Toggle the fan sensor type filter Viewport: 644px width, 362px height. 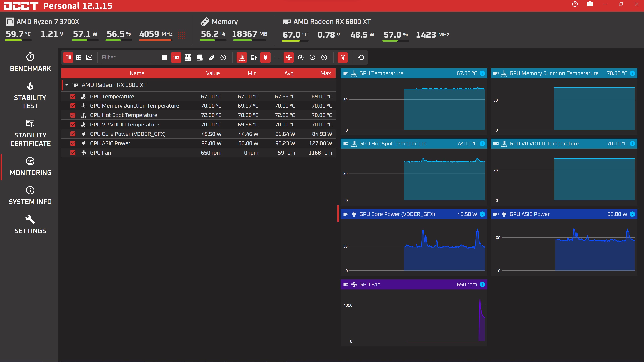point(289,57)
